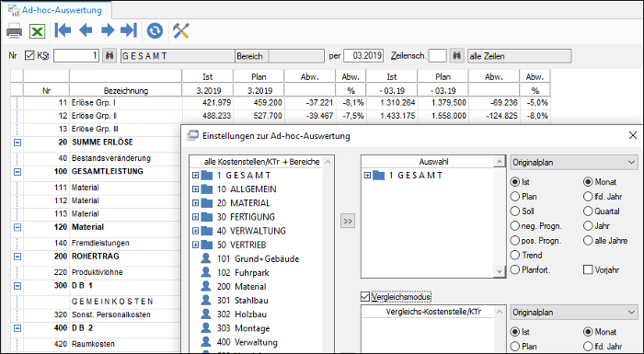The width and height of the screenshot is (644, 354).
Task: Jump to first record arrow
Action: (x=63, y=30)
